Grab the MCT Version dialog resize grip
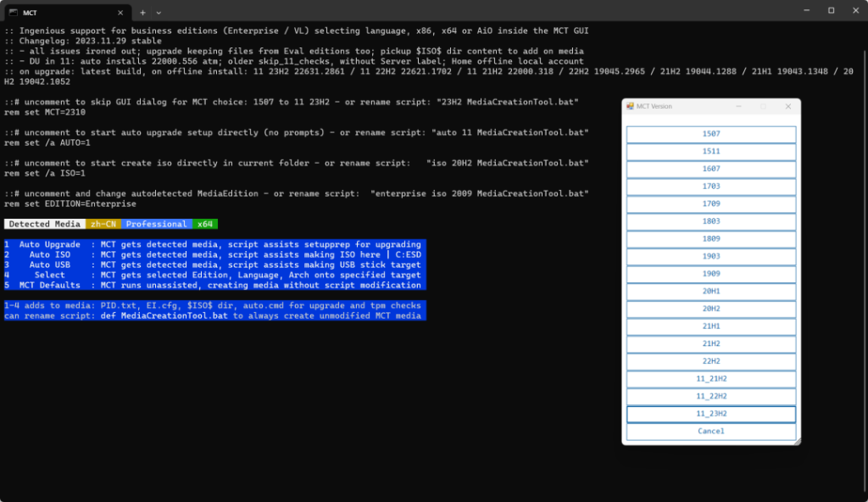Screen dimensions: 868x502 click(797, 442)
